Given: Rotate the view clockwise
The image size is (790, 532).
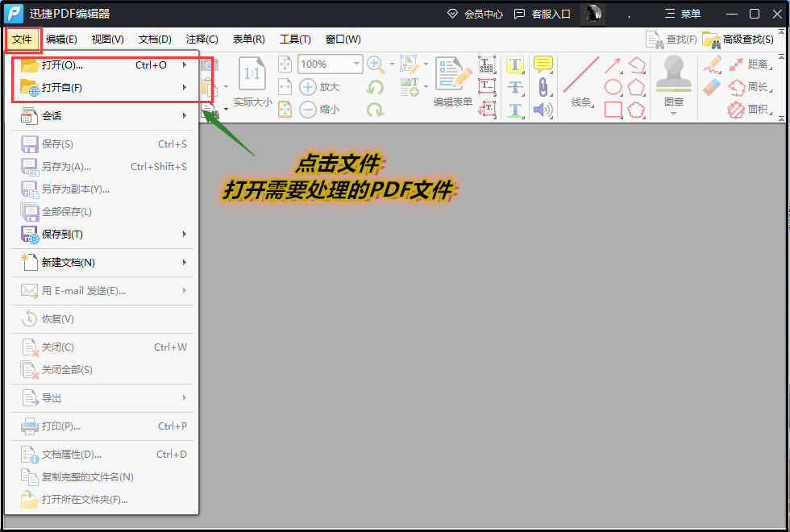Looking at the screenshot, I should (375, 110).
